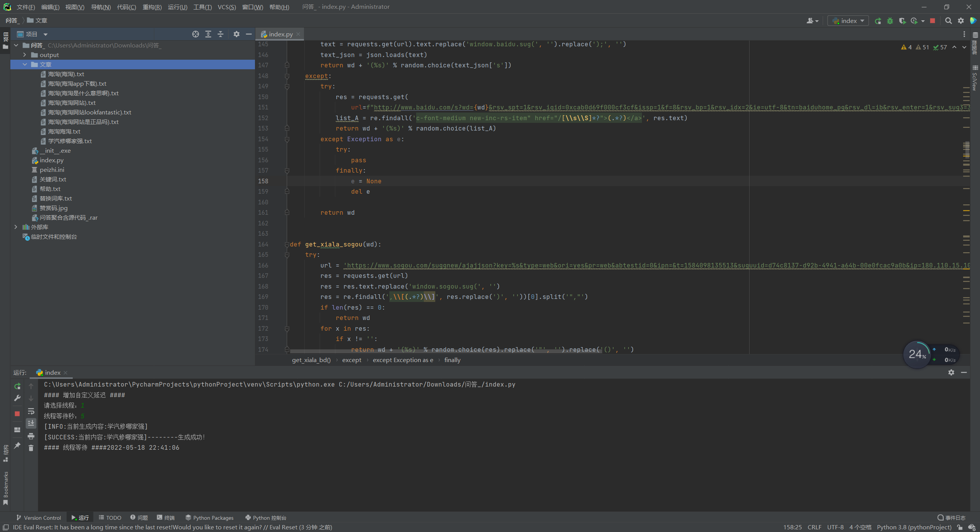Open the 重构(R) menu
This screenshot has width=980, height=532.
point(152,7)
